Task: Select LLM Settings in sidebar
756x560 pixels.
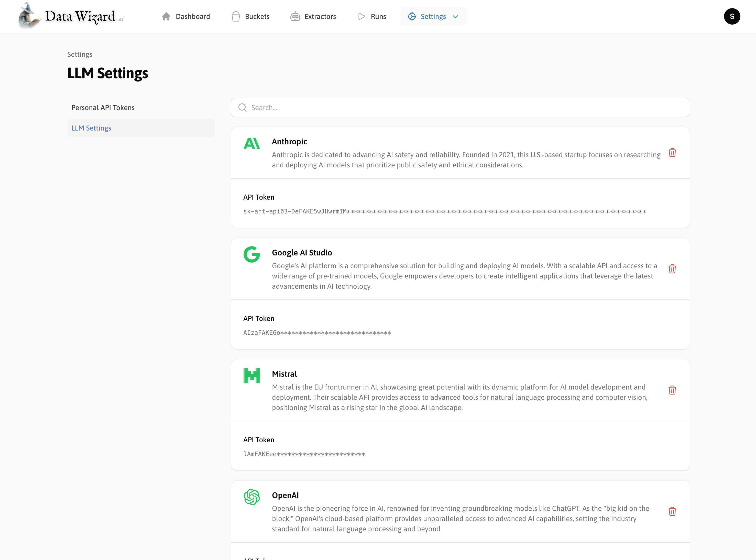Action: pyautogui.click(x=91, y=128)
